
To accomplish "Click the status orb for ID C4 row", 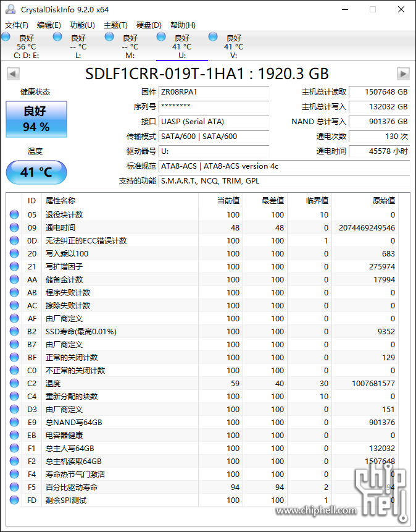I will point(14,396).
